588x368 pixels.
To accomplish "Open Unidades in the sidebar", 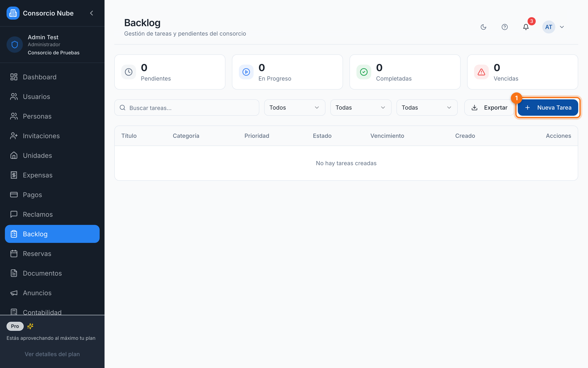I will coord(52,156).
